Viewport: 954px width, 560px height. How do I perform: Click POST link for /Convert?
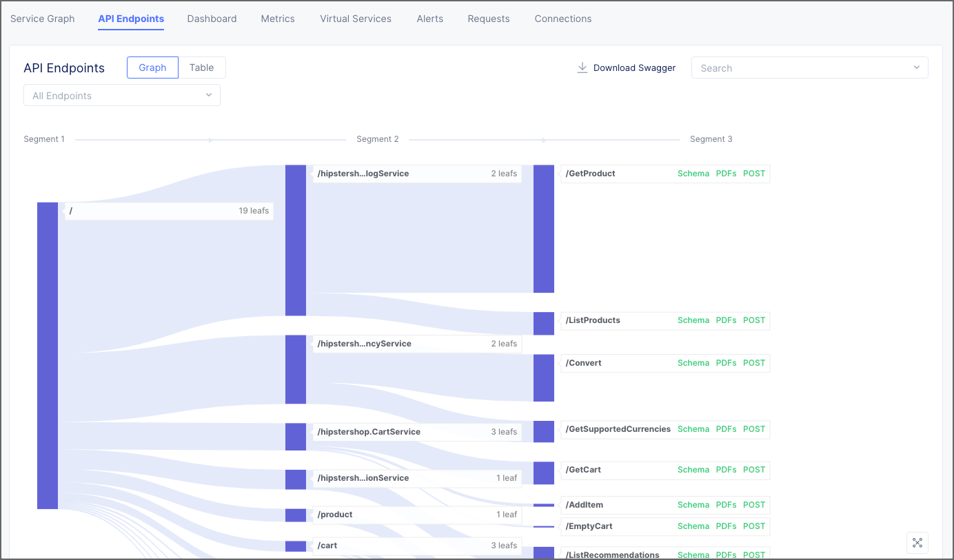(754, 363)
